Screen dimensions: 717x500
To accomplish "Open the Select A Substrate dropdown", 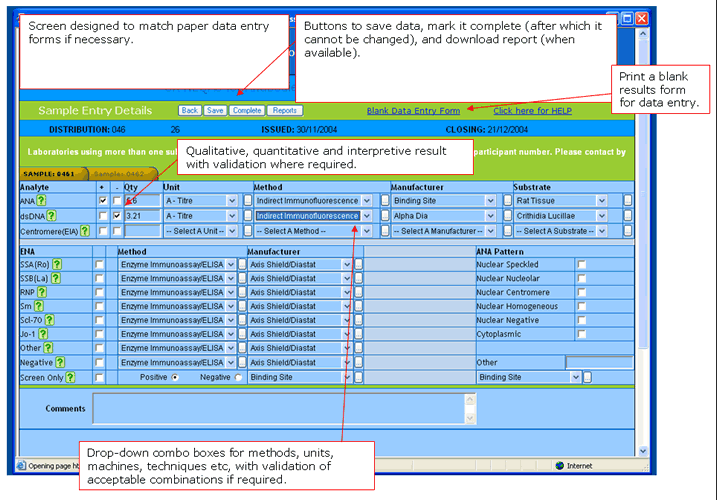I will point(602,231).
